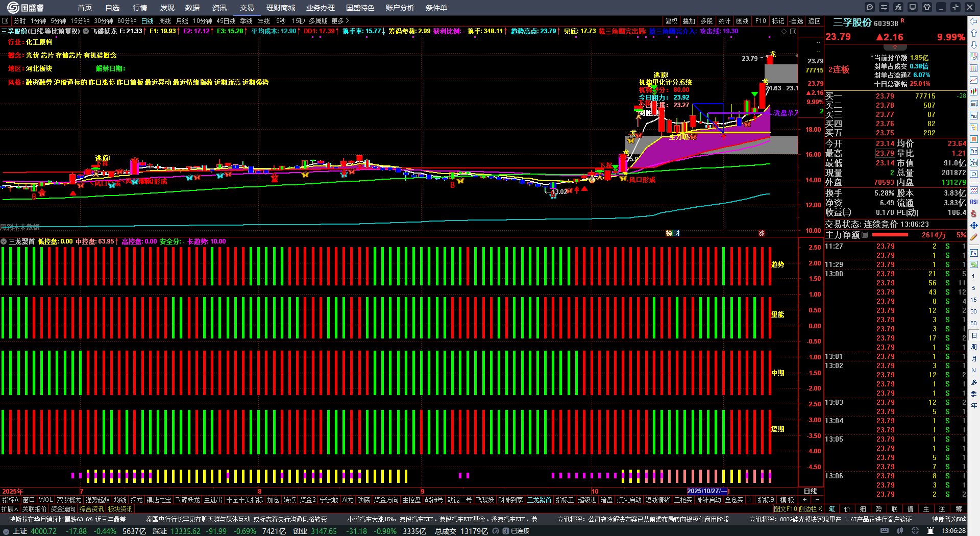The image size is (980, 536).
Task: Click the blue down arrow in right sidebar
Action: (x=974, y=45)
